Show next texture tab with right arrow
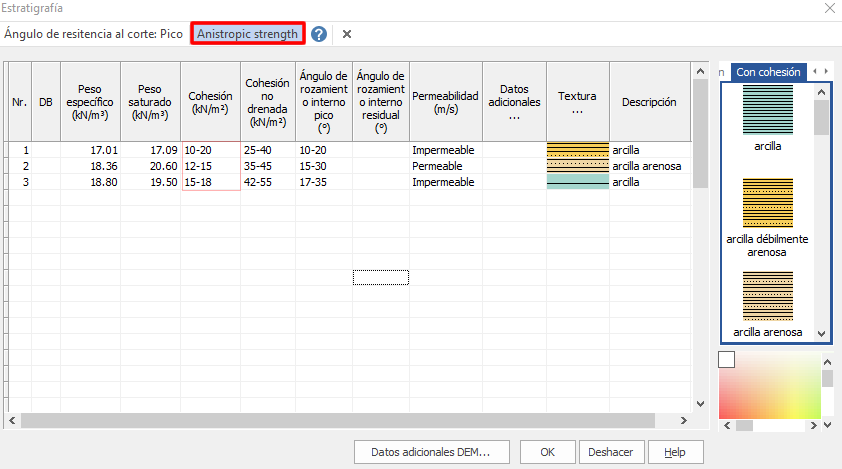The height and width of the screenshot is (469, 842). coord(826,71)
